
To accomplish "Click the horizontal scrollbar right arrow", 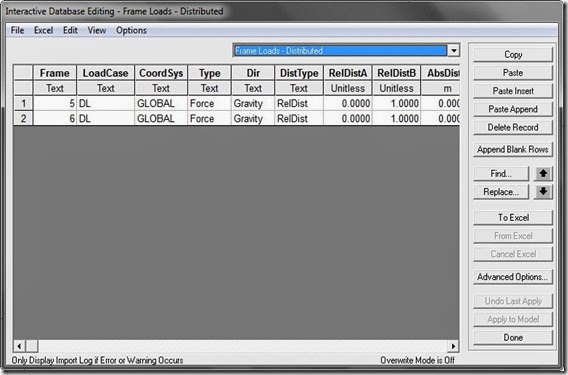I will coord(453,346).
